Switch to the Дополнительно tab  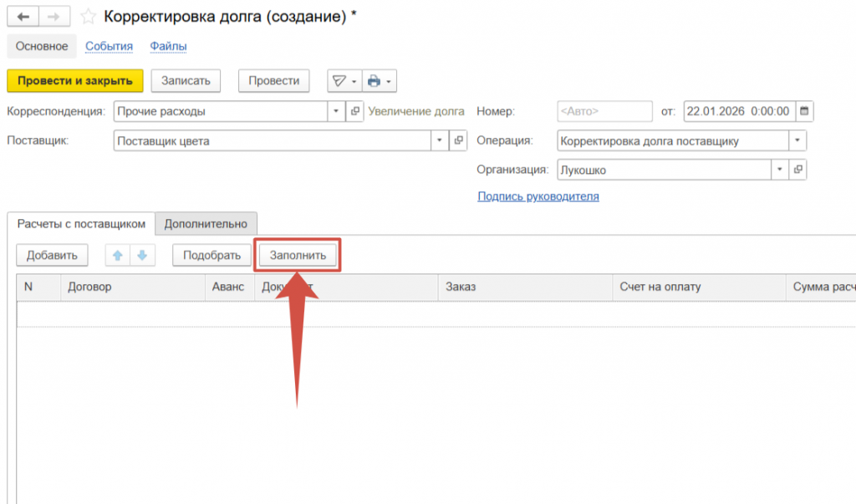206,224
